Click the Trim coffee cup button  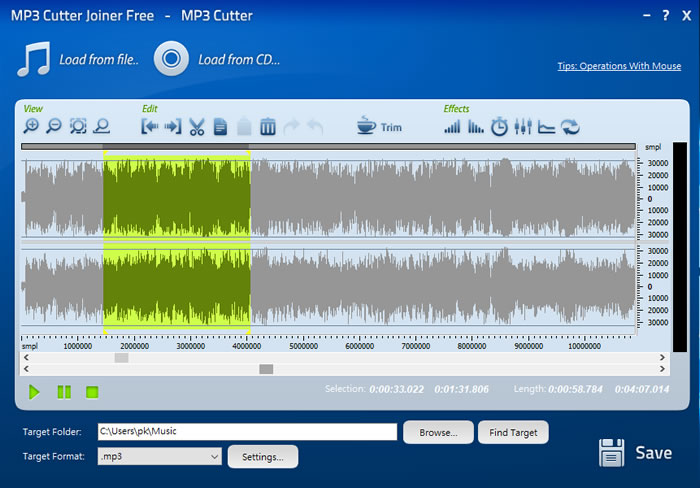[x=379, y=126]
